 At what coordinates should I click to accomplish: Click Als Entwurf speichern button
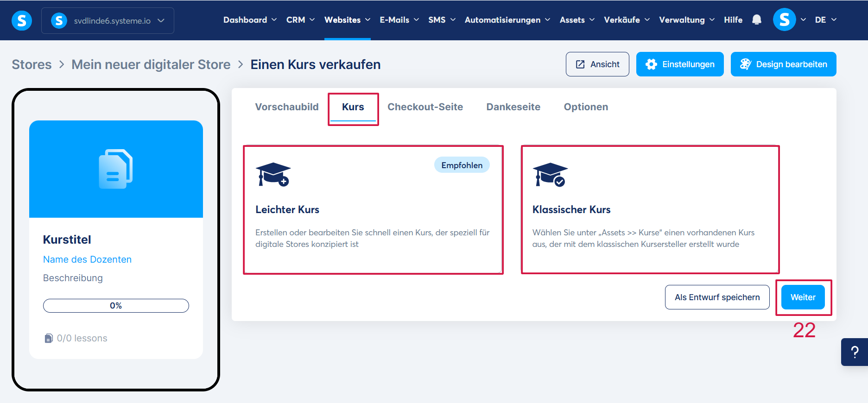click(717, 297)
